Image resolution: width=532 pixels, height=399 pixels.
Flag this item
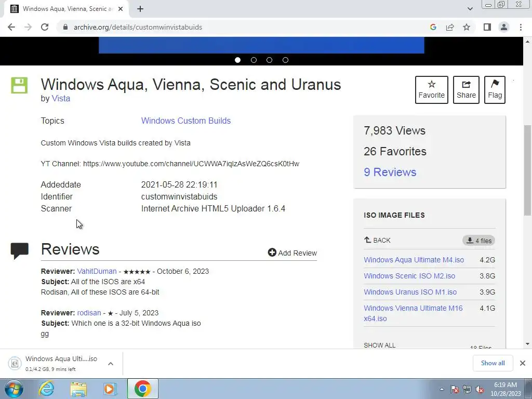(x=495, y=90)
